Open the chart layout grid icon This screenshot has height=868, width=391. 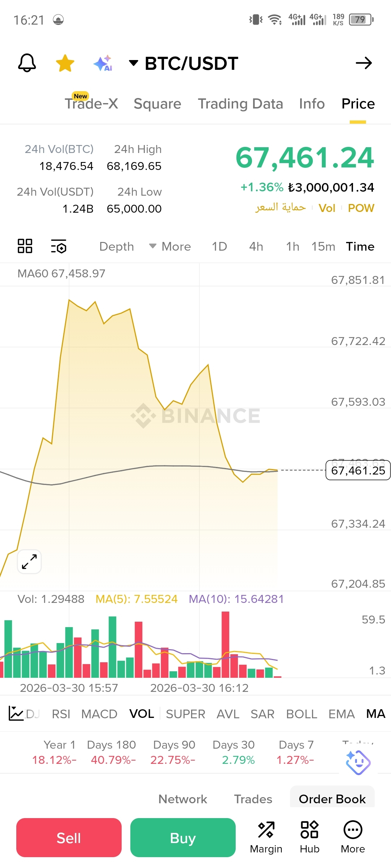[x=25, y=246]
